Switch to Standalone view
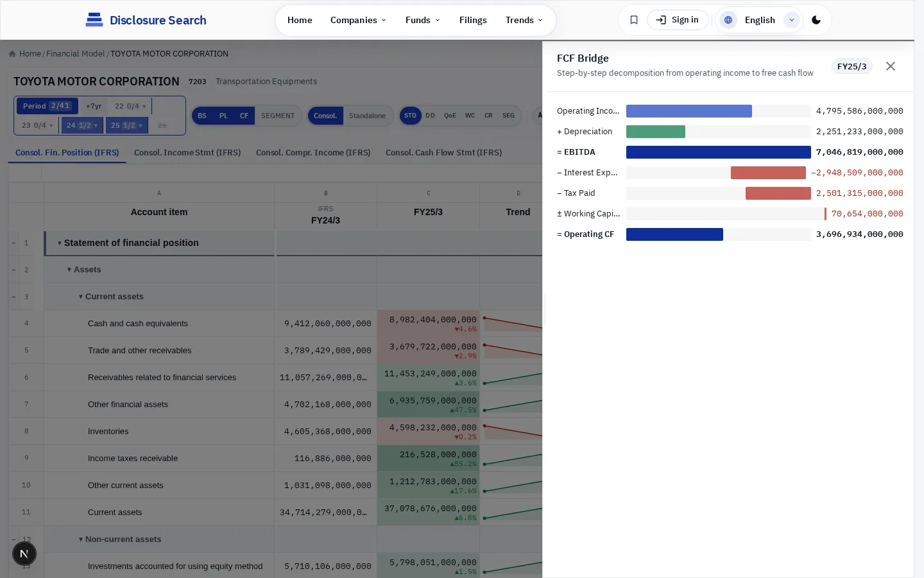Image resolution: width=924 pixels, height=578 pixels. [367, 116]
